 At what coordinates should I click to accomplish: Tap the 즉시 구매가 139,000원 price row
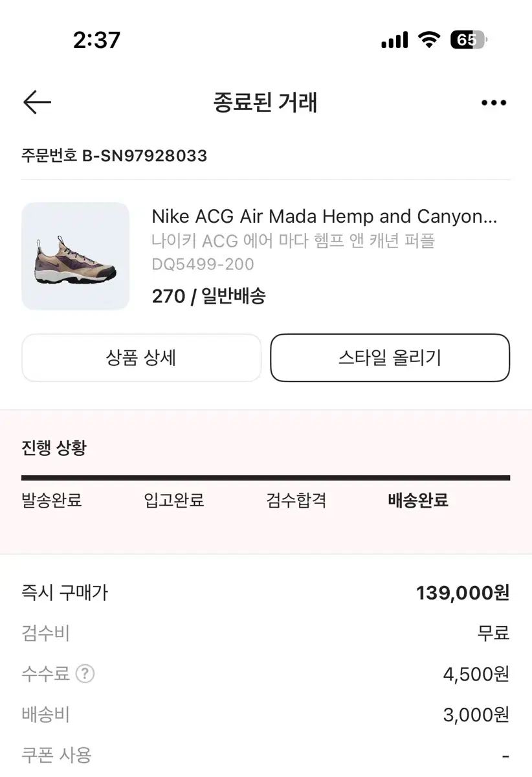point(266,592)
